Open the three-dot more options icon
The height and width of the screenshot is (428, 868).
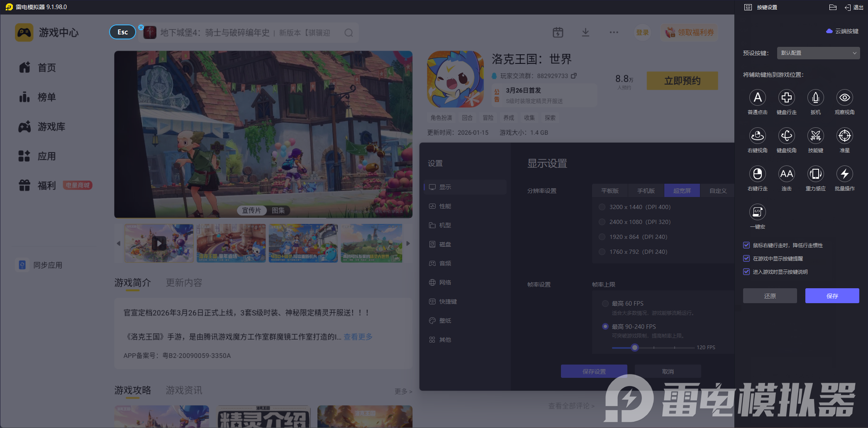tap(614, 32)
